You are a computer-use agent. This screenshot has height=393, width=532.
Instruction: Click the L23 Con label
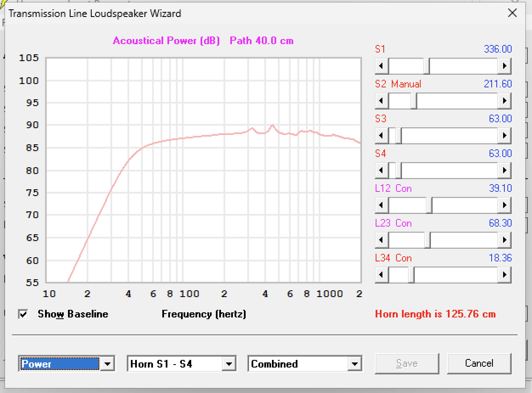393,223
